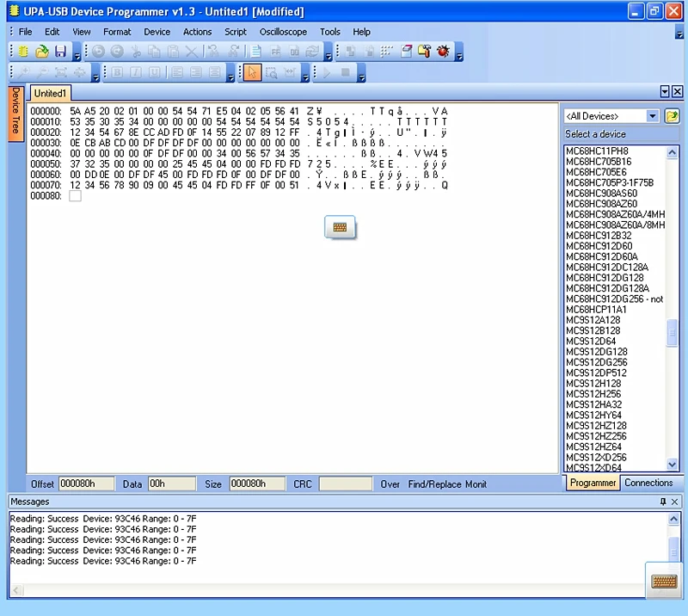The image size is (688, 616).
Task: Toggle Italic formatting icon
Action: 136,72
